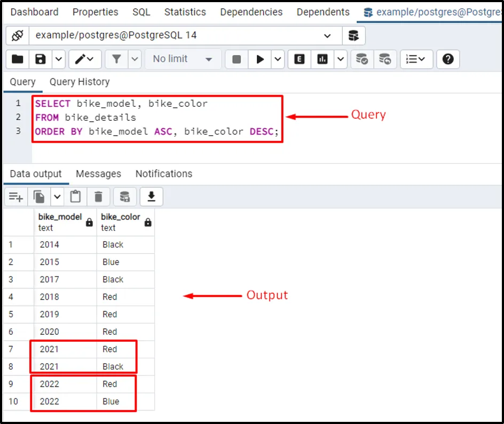
Task: Click the Save File disk icon
Action: 41,59
